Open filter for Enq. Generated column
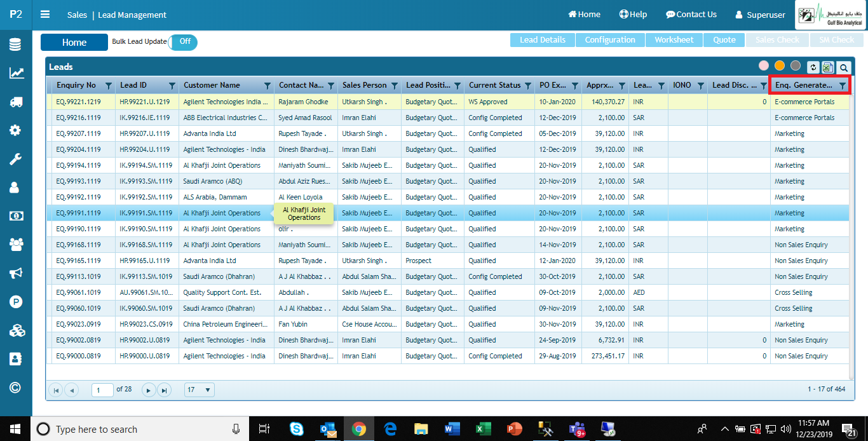The width and height of the screenshot is (868, 441). tap(843, 85)
